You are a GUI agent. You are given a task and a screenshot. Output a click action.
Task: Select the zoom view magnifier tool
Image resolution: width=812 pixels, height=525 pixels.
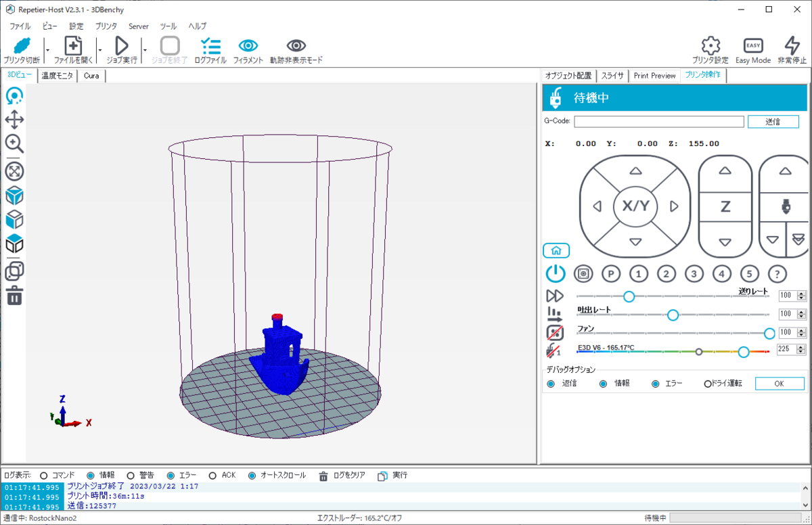coord(14,143)
